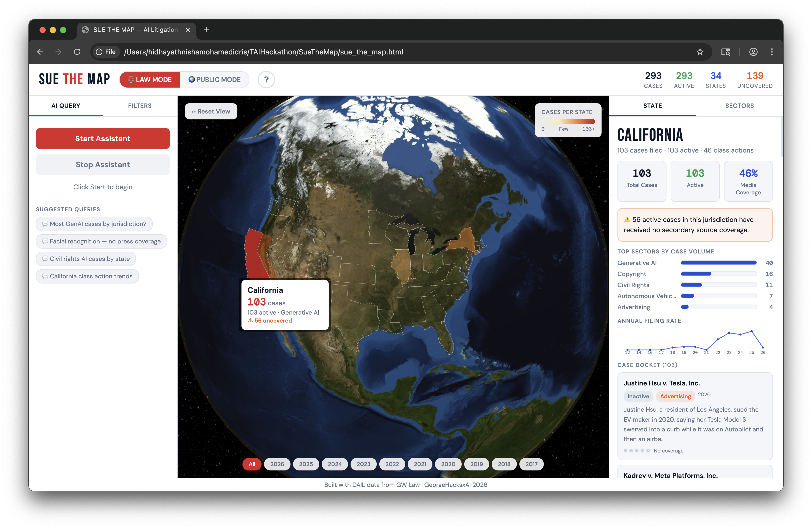This screenshot has height=529, width=812.
Task: Open browser three-dot menu
Action: pyautogui.click(x=772, y=52)
